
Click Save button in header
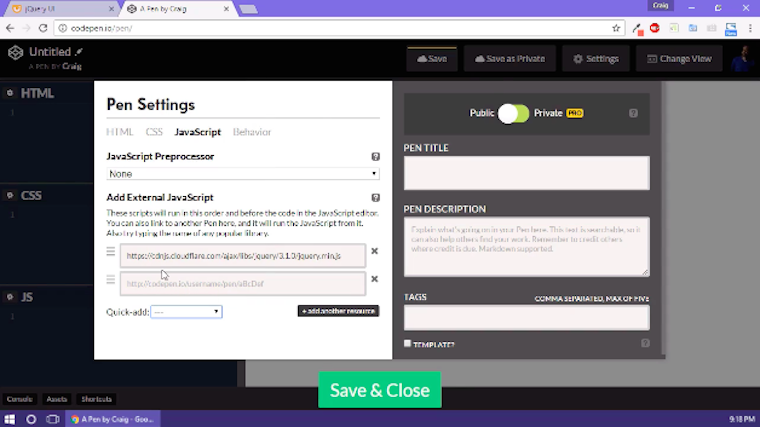click(x=432, y=59)
